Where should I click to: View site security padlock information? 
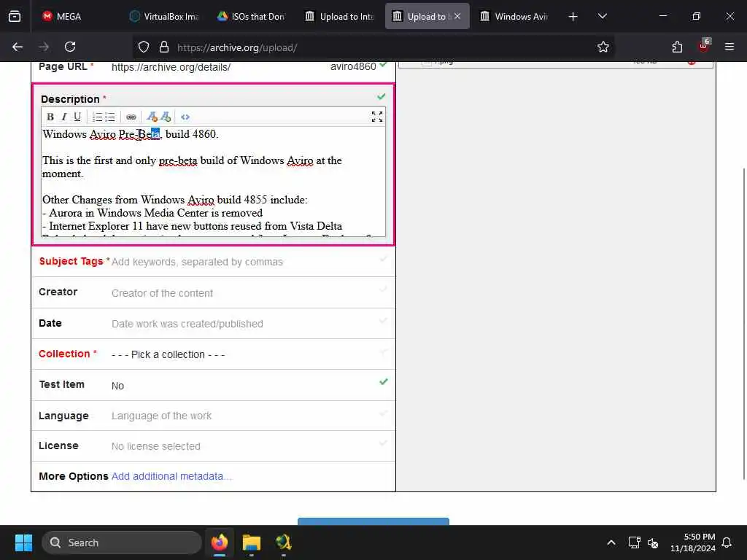(x=164, y=47)
